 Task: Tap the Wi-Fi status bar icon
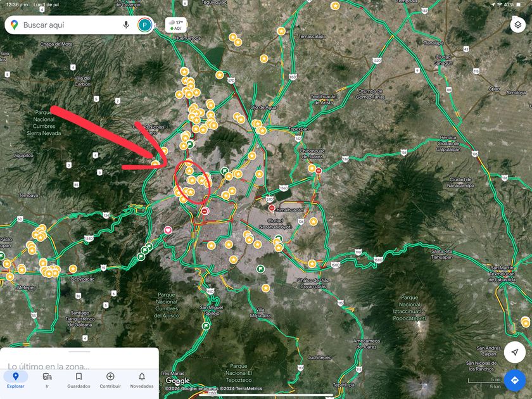499,4
